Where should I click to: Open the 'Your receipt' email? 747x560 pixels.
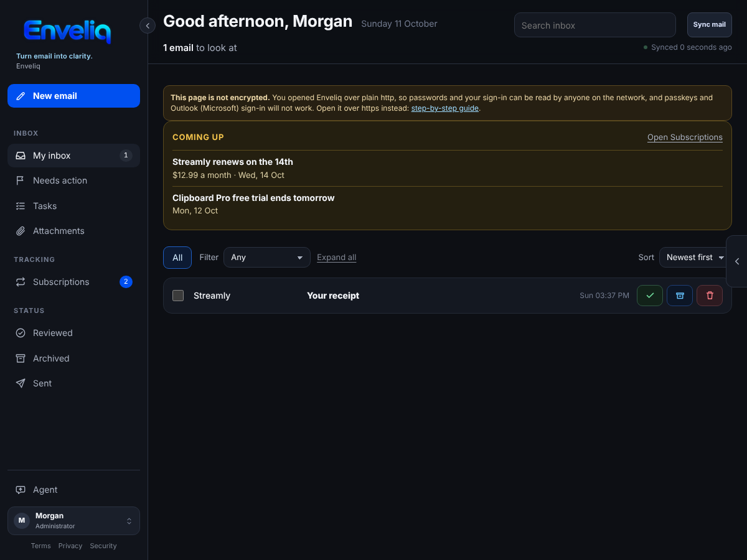pos(333,296)
